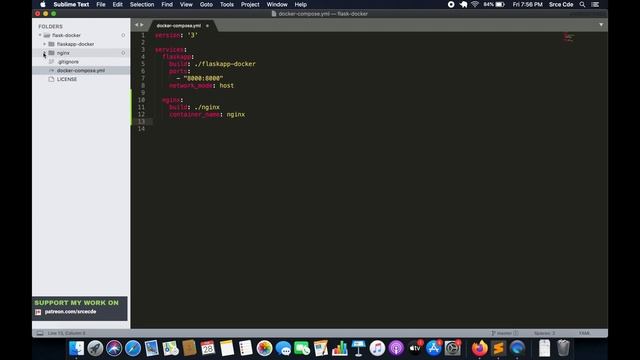The width and height of the screenshot is (640, 360).
Task: Open Spotlight search
Action: pos(582,4)
